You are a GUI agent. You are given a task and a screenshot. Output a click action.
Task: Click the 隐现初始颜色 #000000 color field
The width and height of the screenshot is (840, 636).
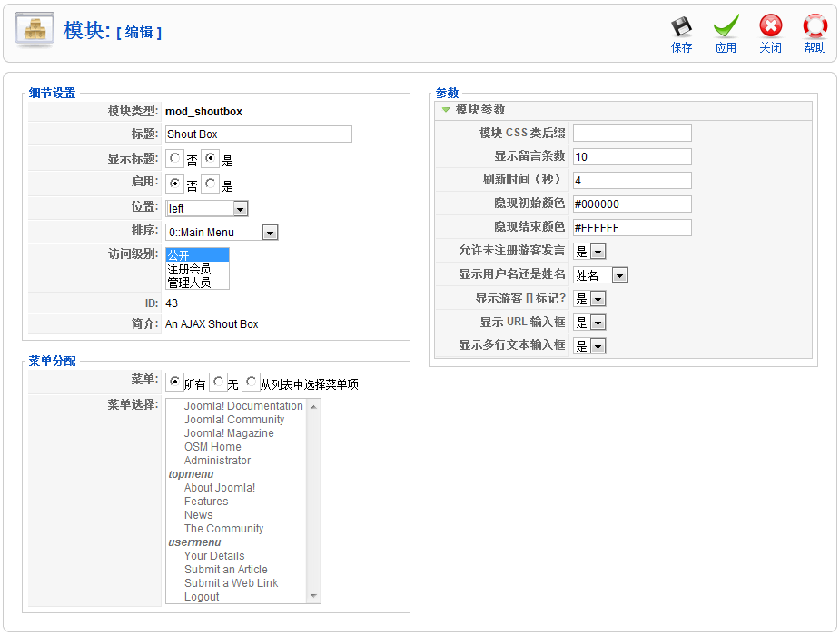[x=631, y=204]
